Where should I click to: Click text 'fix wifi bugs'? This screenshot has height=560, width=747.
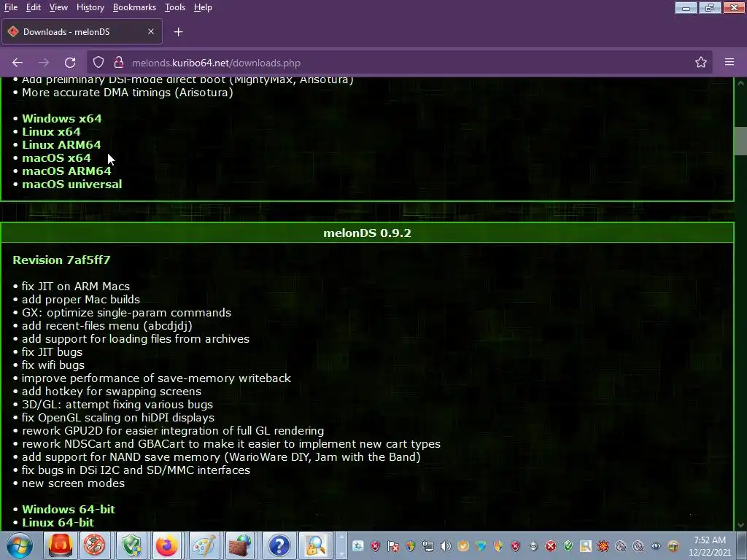point(53,365)
